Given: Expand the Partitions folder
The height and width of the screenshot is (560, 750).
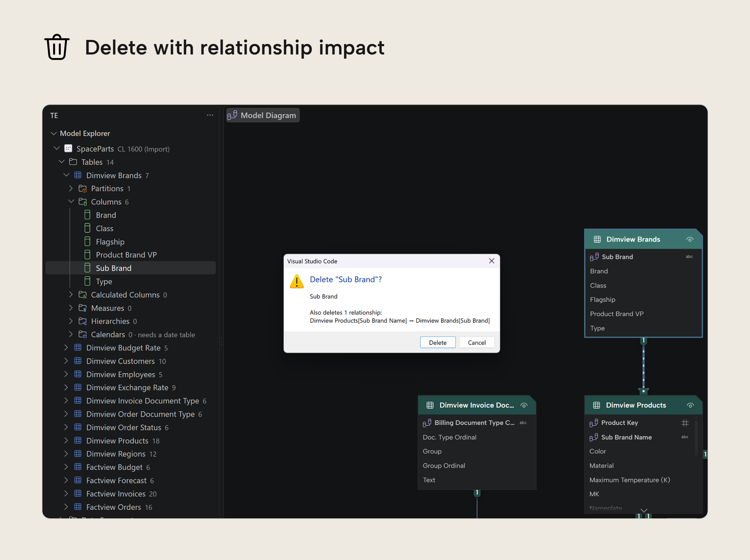Looking at the screenshot, I should click(x=71, y=188).
